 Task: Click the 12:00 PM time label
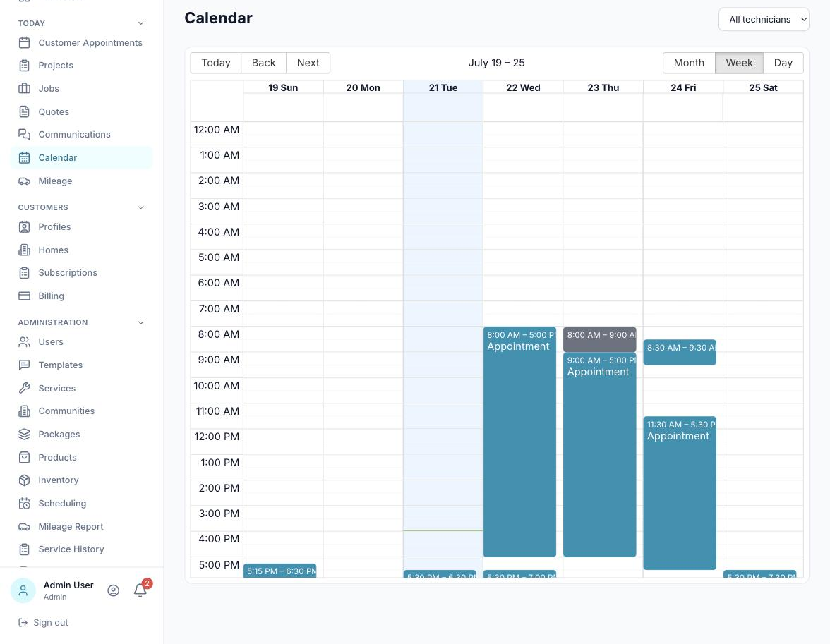coord(217,437)
